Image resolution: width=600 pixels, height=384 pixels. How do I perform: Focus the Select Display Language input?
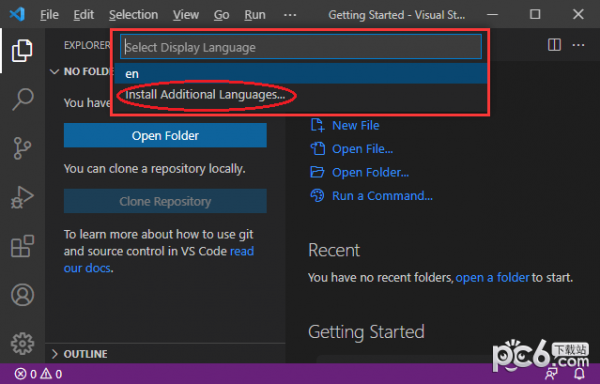(301, 47)
